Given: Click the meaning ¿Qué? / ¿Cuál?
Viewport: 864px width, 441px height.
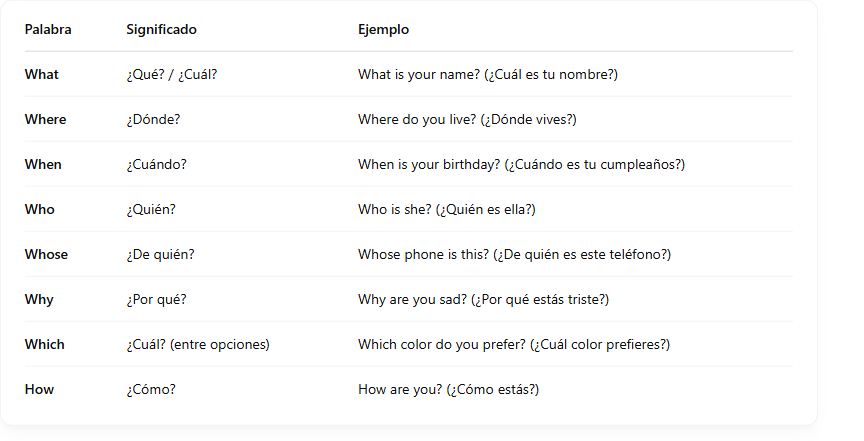Looking at the screenshot, I should click(172, 74).
